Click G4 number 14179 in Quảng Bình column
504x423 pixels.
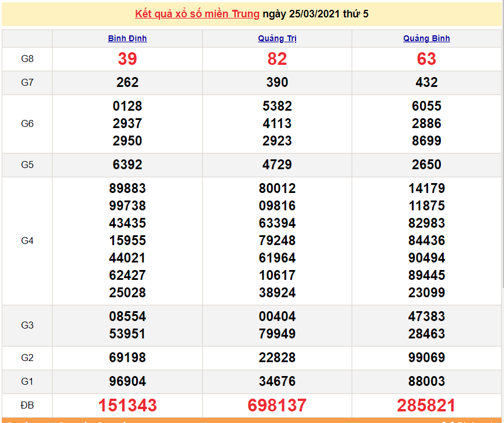[426, 188]
